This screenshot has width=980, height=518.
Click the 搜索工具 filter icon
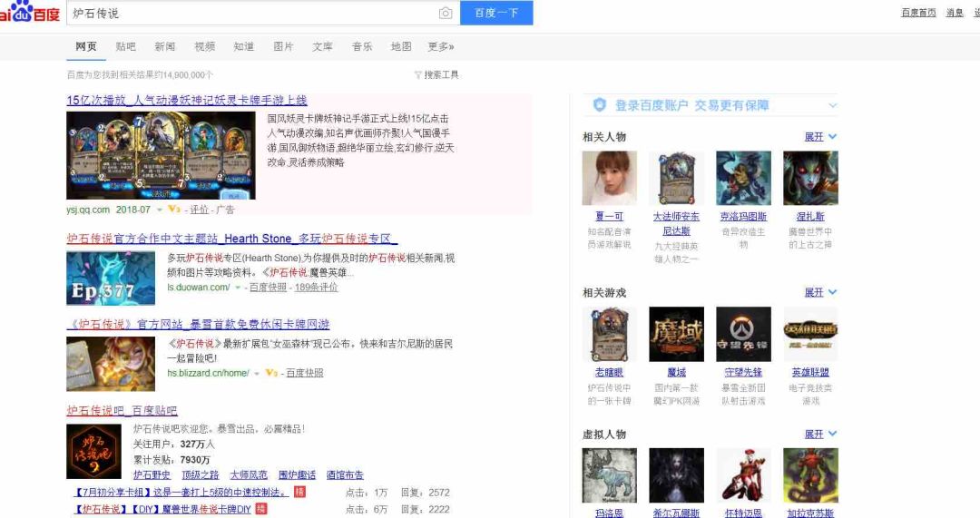coord(417,75)
